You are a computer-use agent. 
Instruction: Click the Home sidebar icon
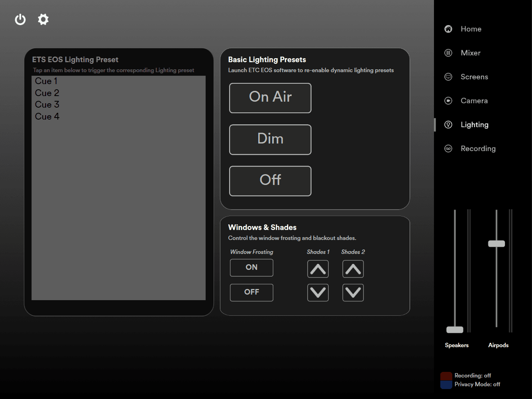point(448,29)
